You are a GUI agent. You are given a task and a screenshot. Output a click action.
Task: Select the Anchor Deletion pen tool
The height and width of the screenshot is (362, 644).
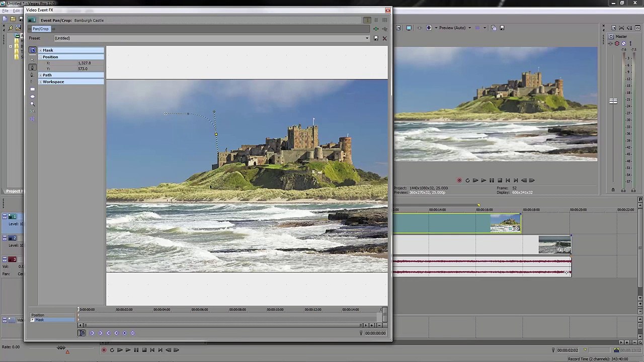[32, 74]
